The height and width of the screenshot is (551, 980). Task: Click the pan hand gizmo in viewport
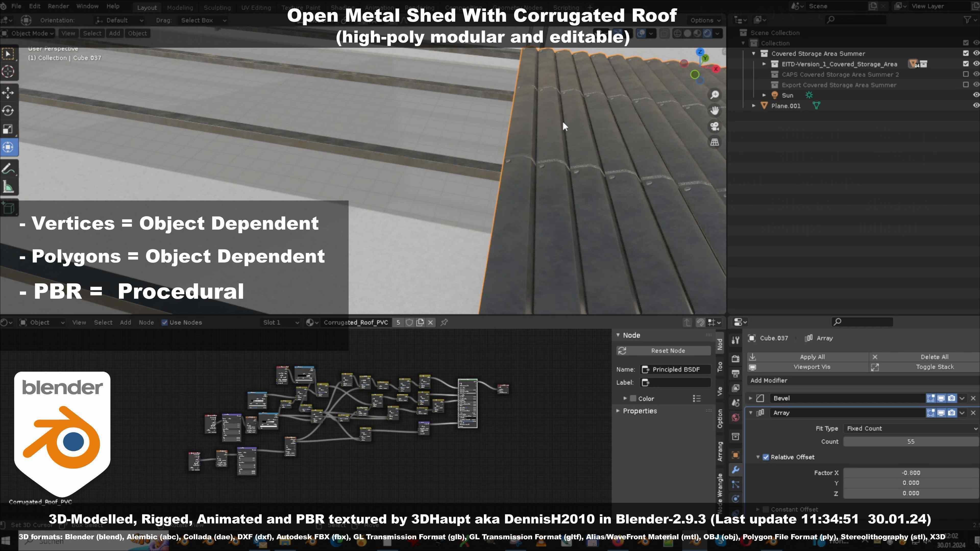click(715, 111)
